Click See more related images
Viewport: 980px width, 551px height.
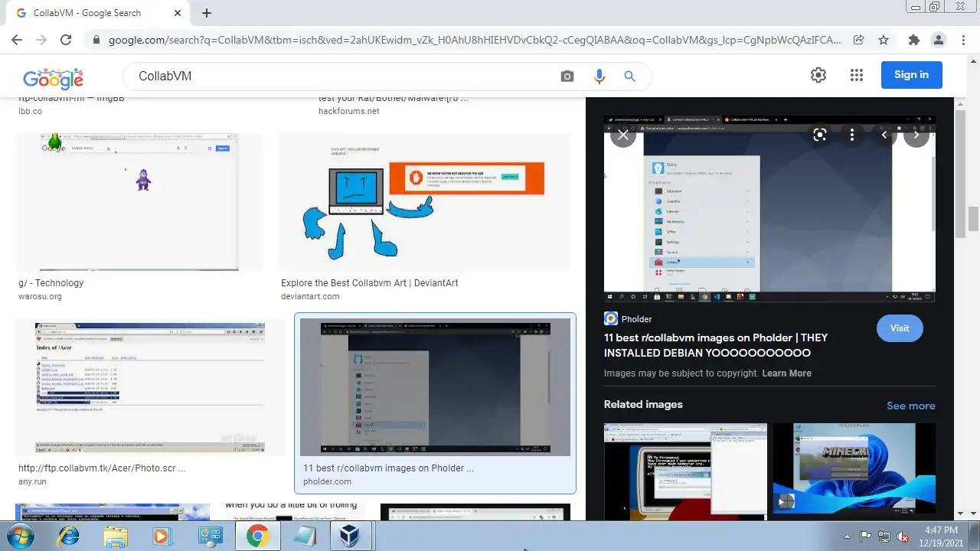click(911, 406)
